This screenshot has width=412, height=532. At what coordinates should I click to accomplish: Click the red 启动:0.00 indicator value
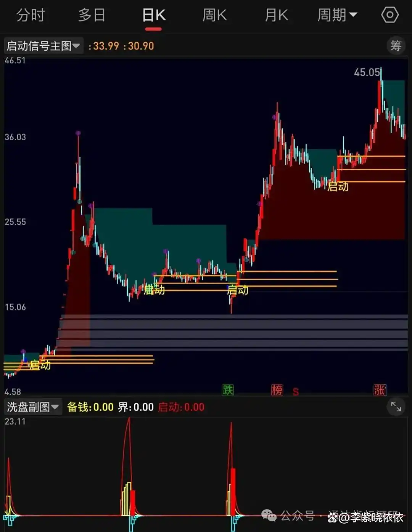(x=181, y=407)
